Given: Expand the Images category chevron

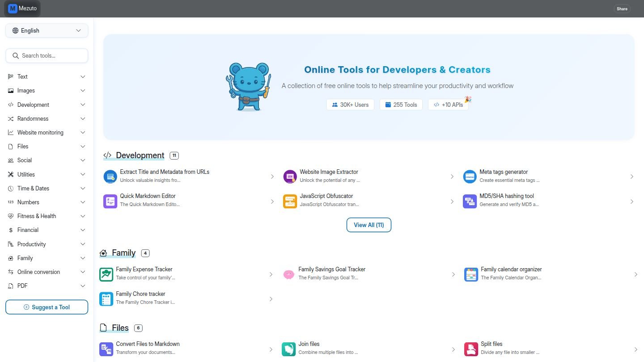Looking at the screenshot, I should coord(83,91).
